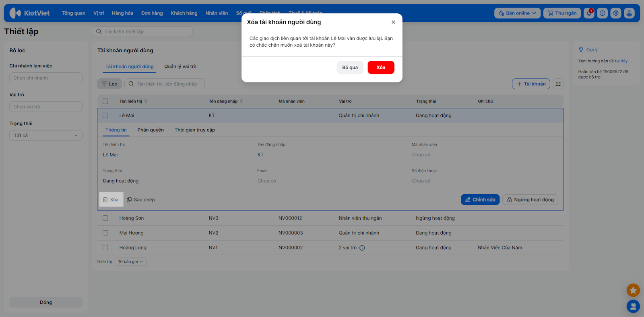Toggle the select-all header checkbox
The height and width of the screenshot is (317, 644).
105,101
